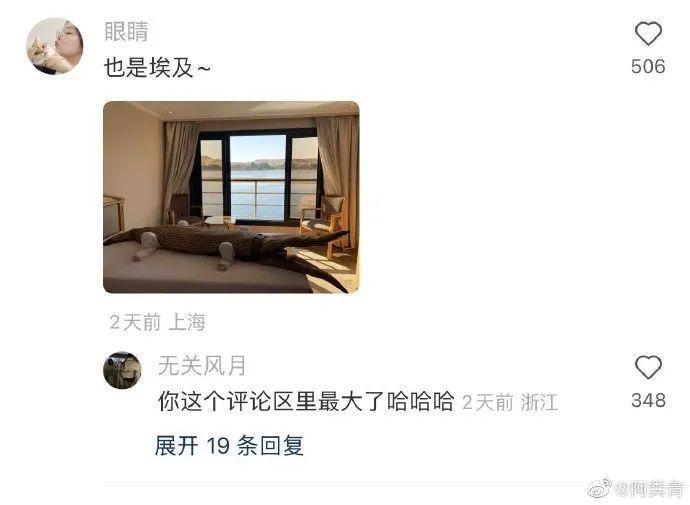
Task: Like the reply by 无关风月
Action: click(648, 367)
